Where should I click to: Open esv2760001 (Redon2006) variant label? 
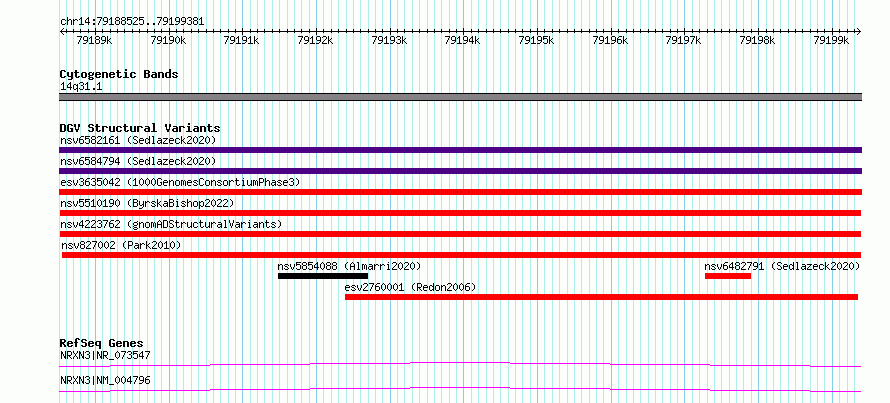click(x=410, y=287)
